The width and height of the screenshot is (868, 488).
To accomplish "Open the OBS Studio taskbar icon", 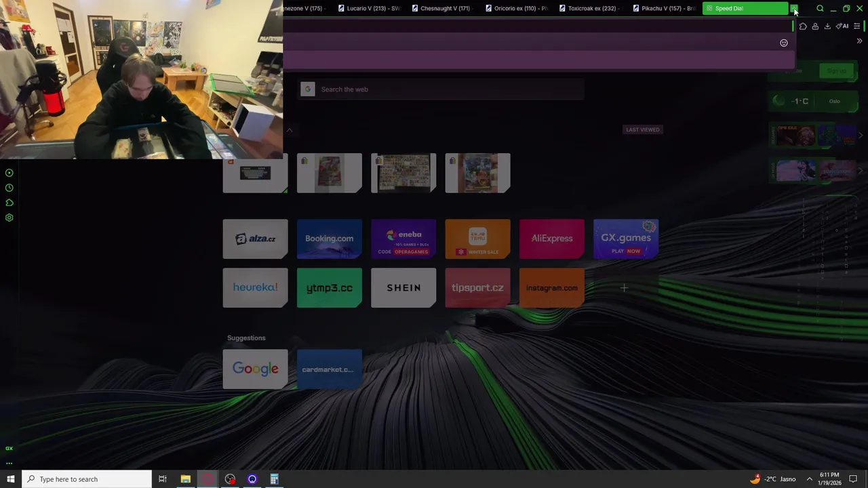I will 230,479.
